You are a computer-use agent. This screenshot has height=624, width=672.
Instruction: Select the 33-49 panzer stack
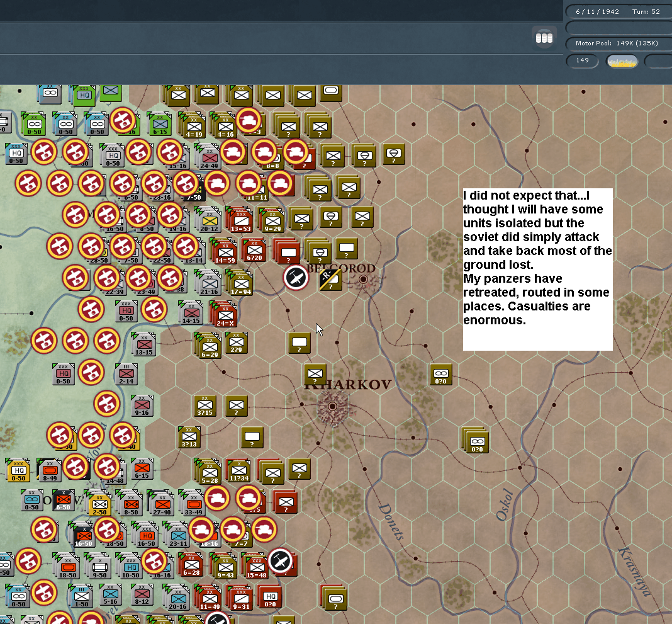tap(193, 504)
